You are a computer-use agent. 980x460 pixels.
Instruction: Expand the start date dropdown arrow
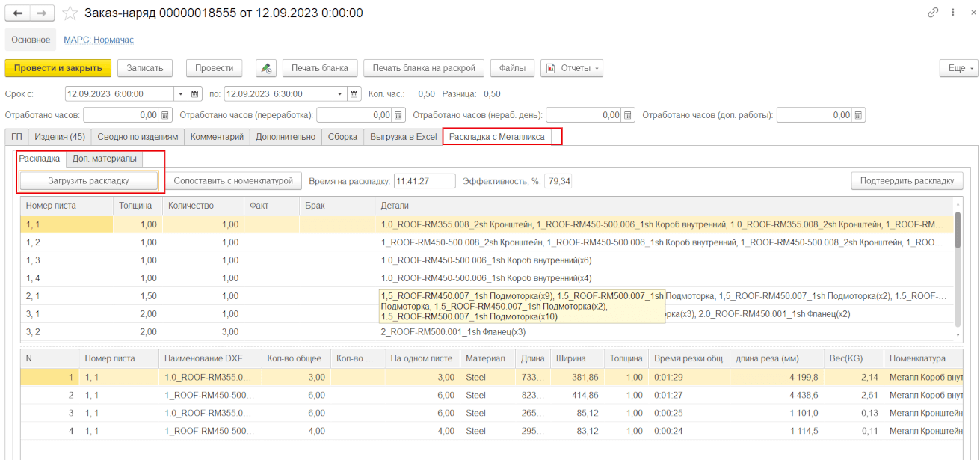pos(180,94)
